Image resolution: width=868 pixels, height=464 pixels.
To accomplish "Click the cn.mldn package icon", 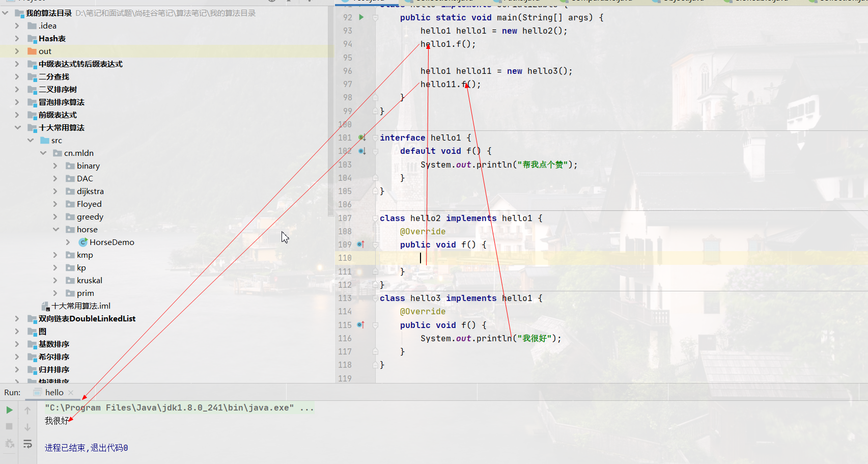I will tap(58, 153).
